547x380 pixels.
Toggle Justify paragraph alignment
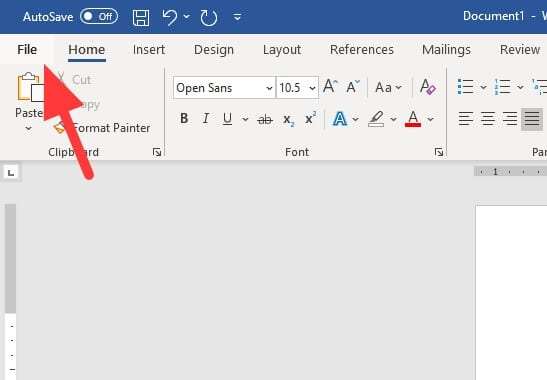pyautogui.click(x=532, y=119)
